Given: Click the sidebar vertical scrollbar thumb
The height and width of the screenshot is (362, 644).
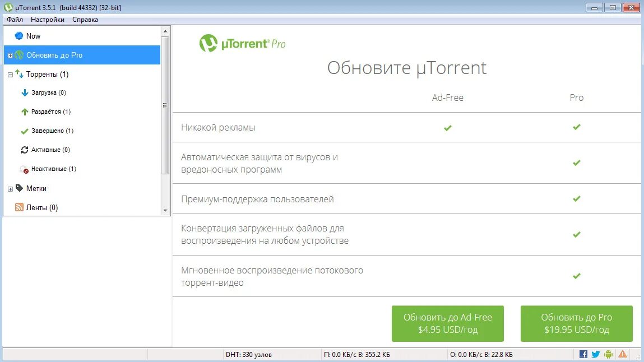Looking at the screenshot, I should (x=165, y=105).
